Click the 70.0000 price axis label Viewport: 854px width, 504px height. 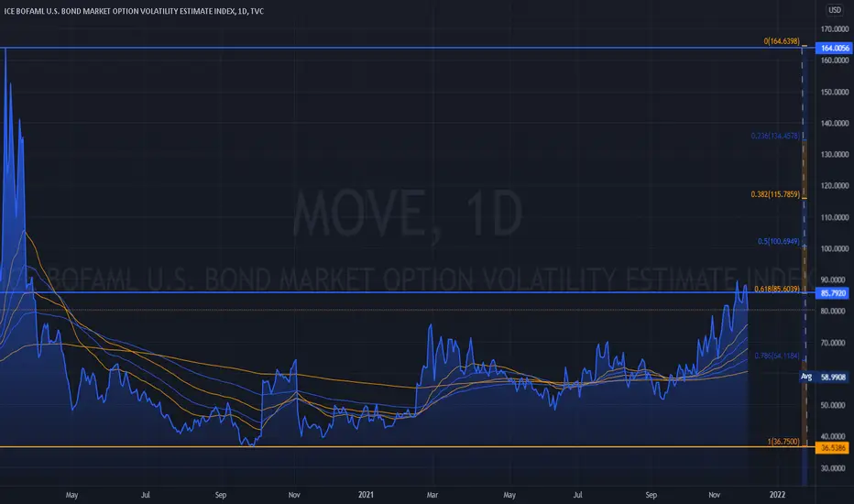(835, 343)
